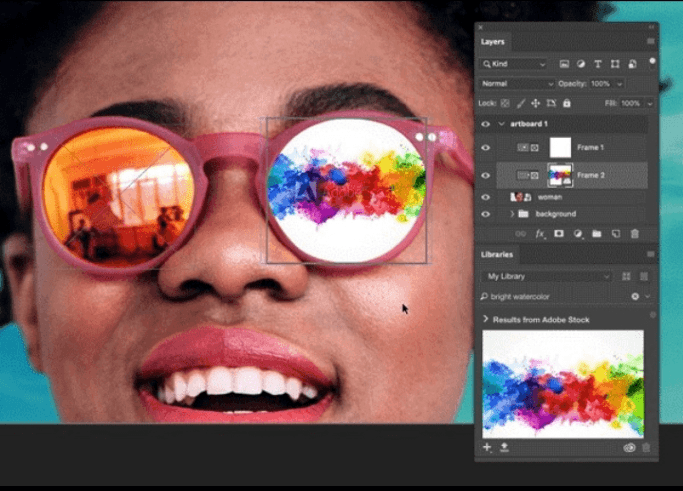The height and width of the screenshot is (491, 683).
Task: Switch Libraries to grid view
Action: (626, 276)
